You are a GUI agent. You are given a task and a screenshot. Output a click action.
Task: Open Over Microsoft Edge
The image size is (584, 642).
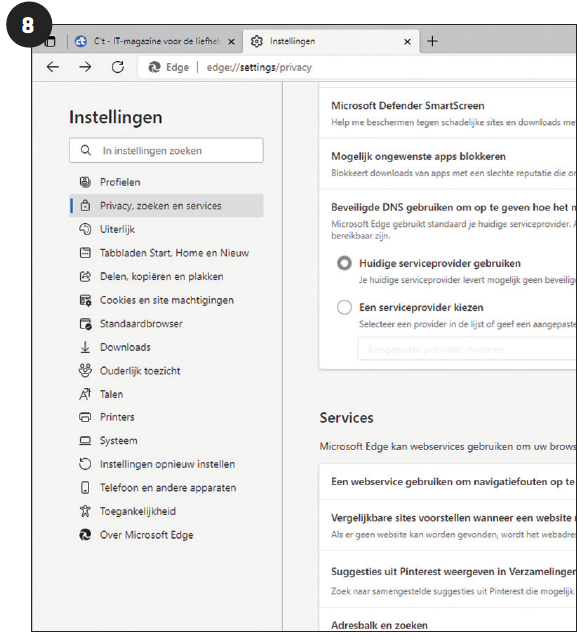pyautogui.click(x=166, y=535)
